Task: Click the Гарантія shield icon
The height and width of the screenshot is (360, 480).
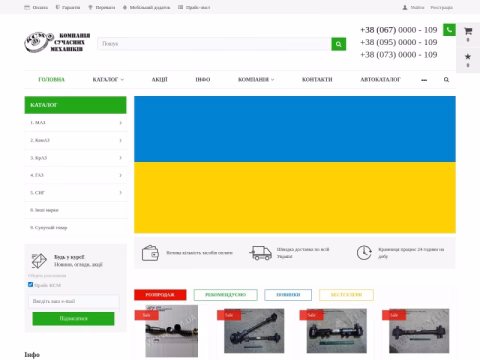Action: click(58, 7)
